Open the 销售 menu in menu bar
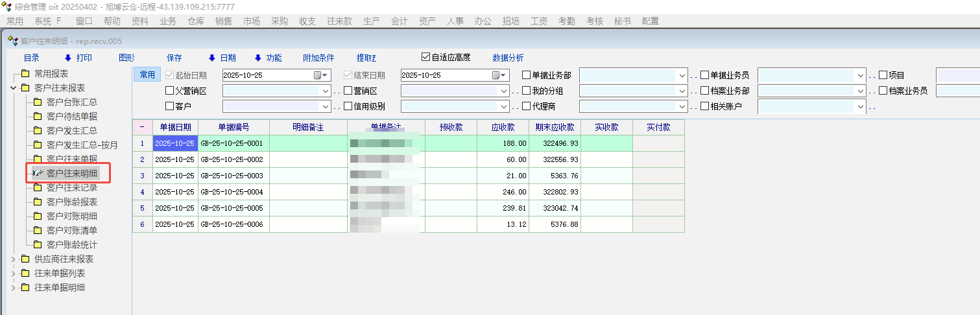The height and width of the screenshot is (315, 980). click(223, 21)
